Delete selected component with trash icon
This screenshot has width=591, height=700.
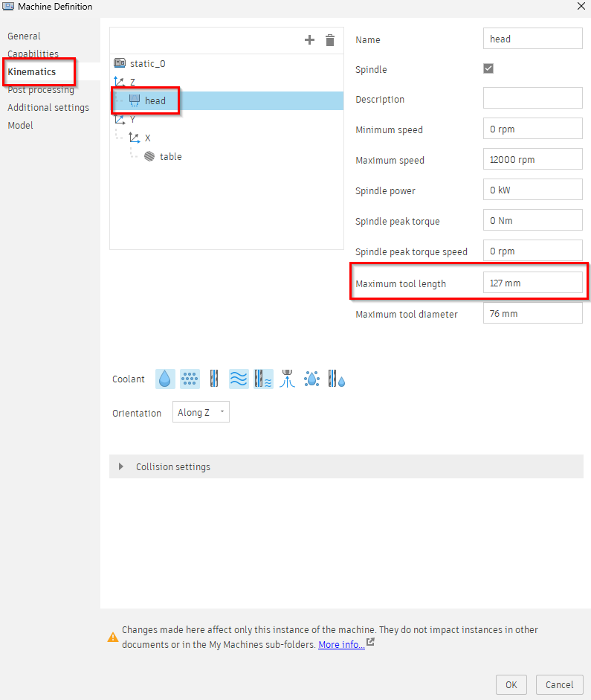330,40
